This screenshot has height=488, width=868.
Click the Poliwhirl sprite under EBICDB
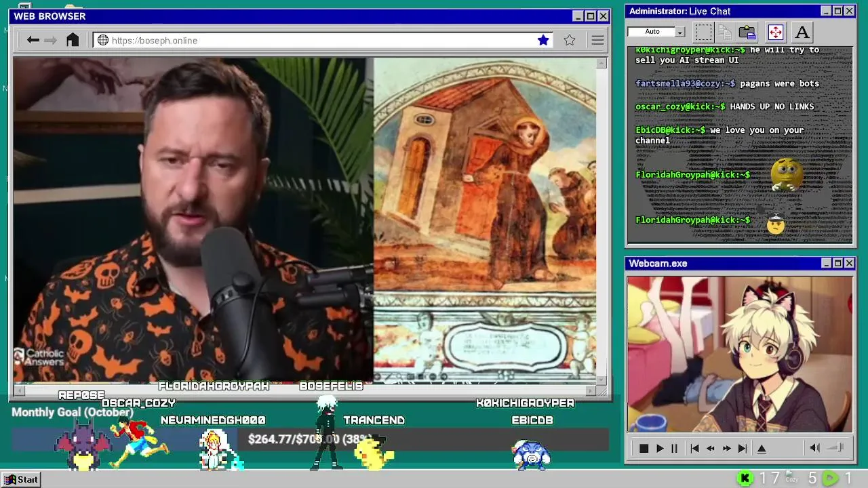click(532, 453)
